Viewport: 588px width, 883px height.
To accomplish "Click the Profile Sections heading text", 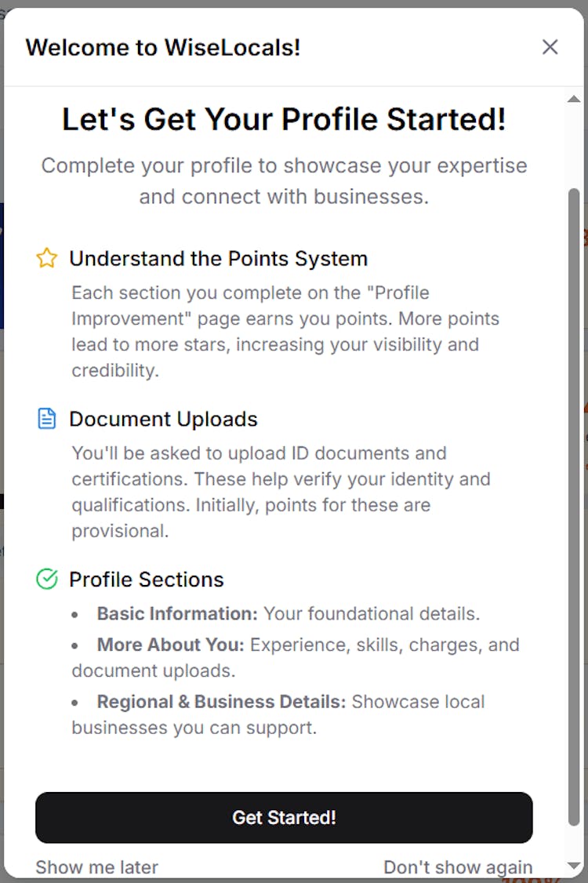I will 147,579.
